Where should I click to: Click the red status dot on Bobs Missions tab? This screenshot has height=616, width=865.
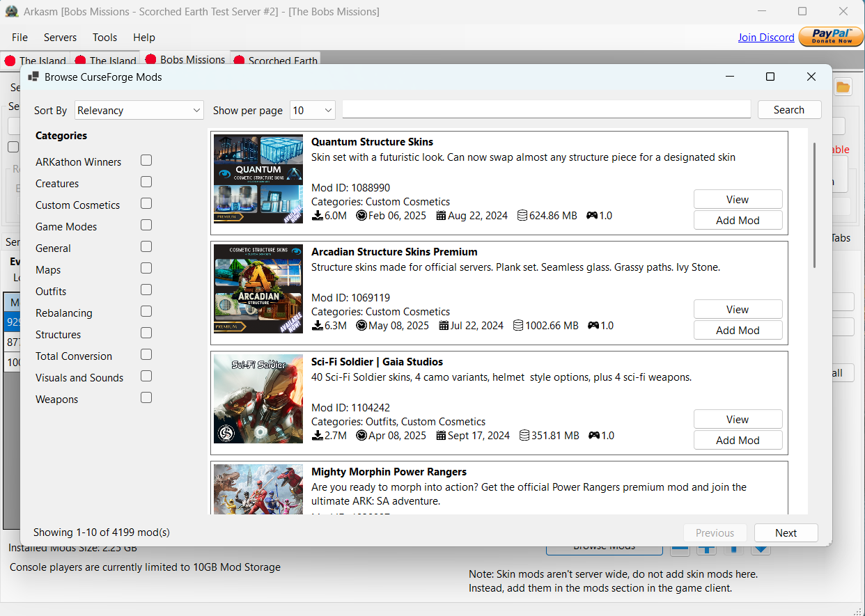coord(150,61)
